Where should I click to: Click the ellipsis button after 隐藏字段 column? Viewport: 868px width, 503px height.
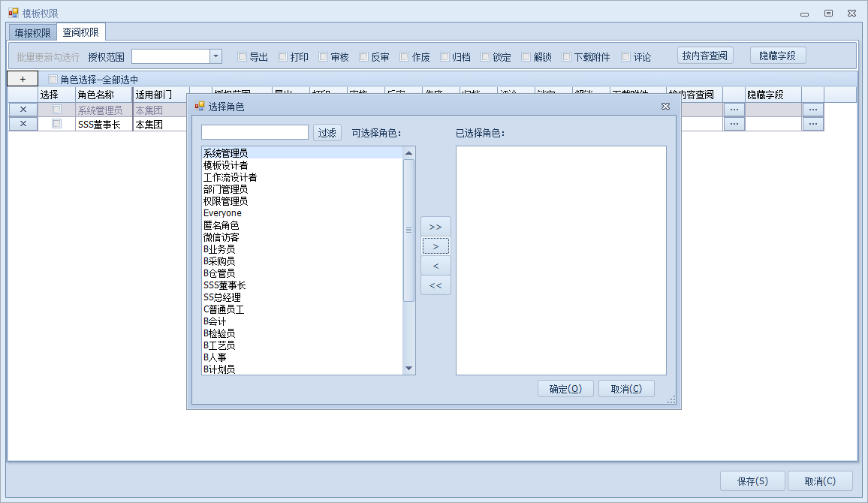click(x=812, y=110)
